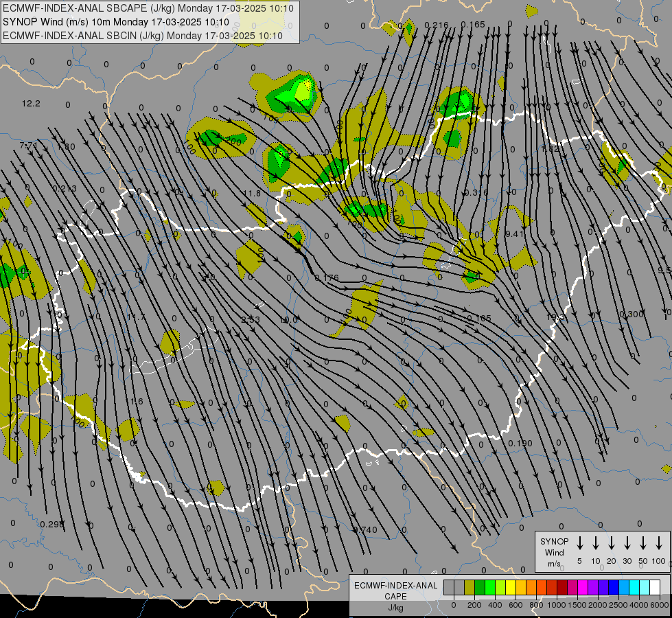Click the SBCAPE title line in the header
Screen dimensions: 672x618
(148, 8)
